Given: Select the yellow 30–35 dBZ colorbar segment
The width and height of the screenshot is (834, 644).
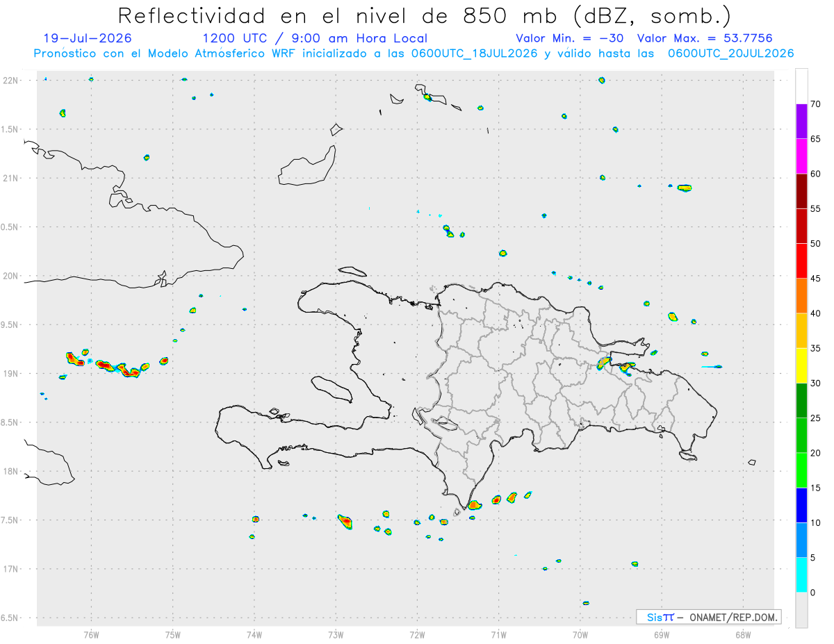Looking at the screenshot, I should (x=801, y=365).
